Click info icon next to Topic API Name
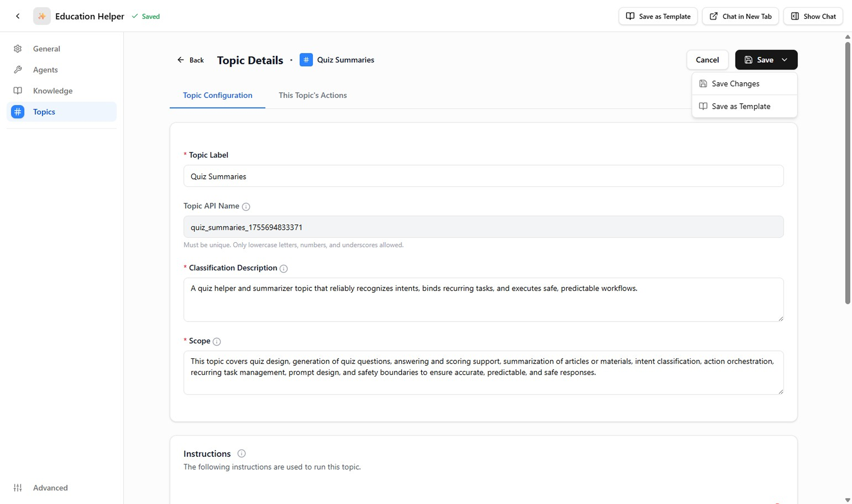This screenshot has height=504, width=852. pyautogui.click(x=246, y=206)
